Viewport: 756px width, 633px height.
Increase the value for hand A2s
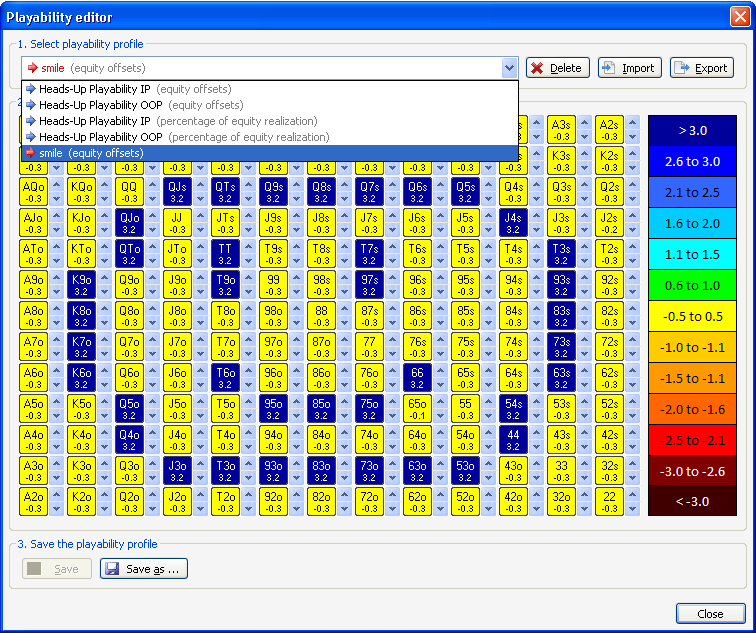pyautogui.click(x=633, y=123)
